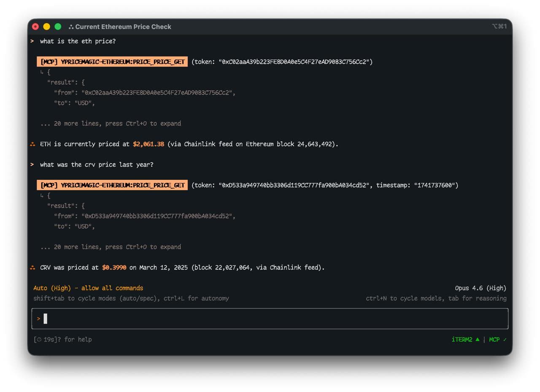Click the green iTERM2 indicator
The width and height of the screenshot is (540, 392).
462,339
